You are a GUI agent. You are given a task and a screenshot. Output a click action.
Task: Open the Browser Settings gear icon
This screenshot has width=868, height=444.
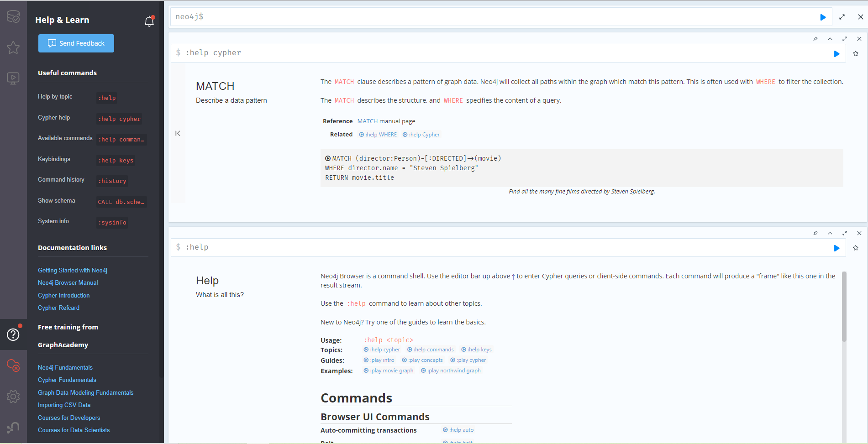[x=13, y=396]
